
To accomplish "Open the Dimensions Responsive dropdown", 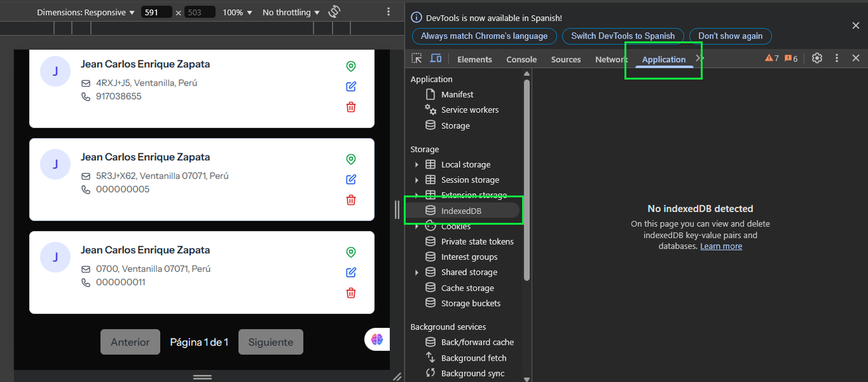I will [x=86, y=13].
